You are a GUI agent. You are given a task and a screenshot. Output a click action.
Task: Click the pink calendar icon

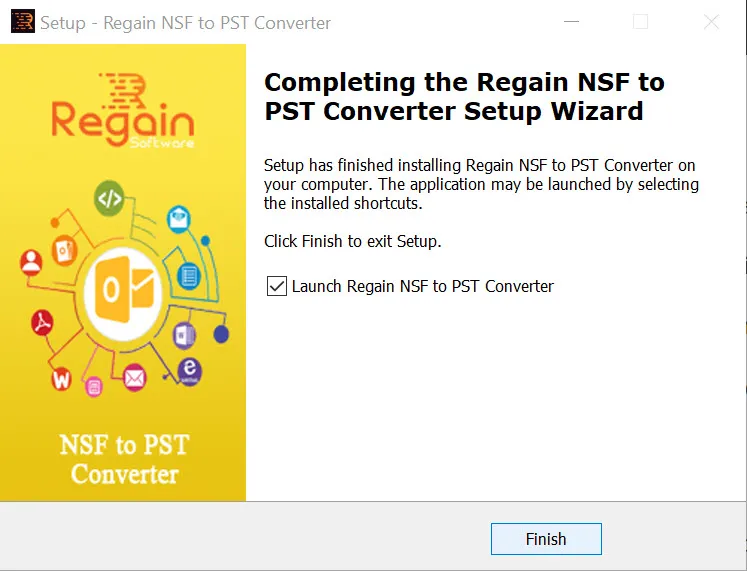point(94,386)
